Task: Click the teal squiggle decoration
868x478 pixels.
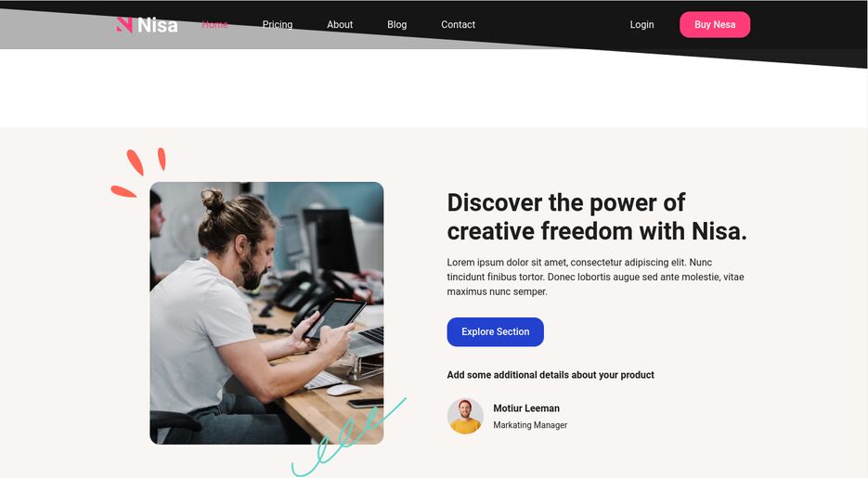Action: [x=349, y=437]
